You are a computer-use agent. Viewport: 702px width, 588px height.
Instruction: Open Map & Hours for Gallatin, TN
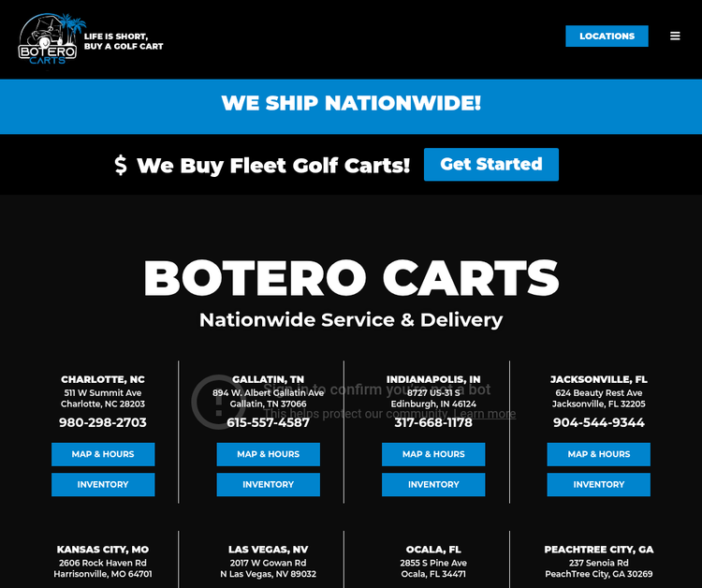pos(269,454)
